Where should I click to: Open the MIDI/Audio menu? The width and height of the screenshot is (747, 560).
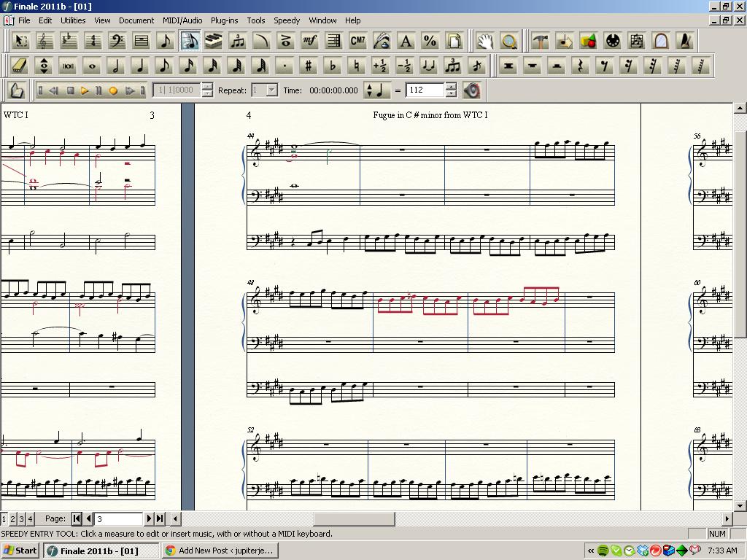182,20
